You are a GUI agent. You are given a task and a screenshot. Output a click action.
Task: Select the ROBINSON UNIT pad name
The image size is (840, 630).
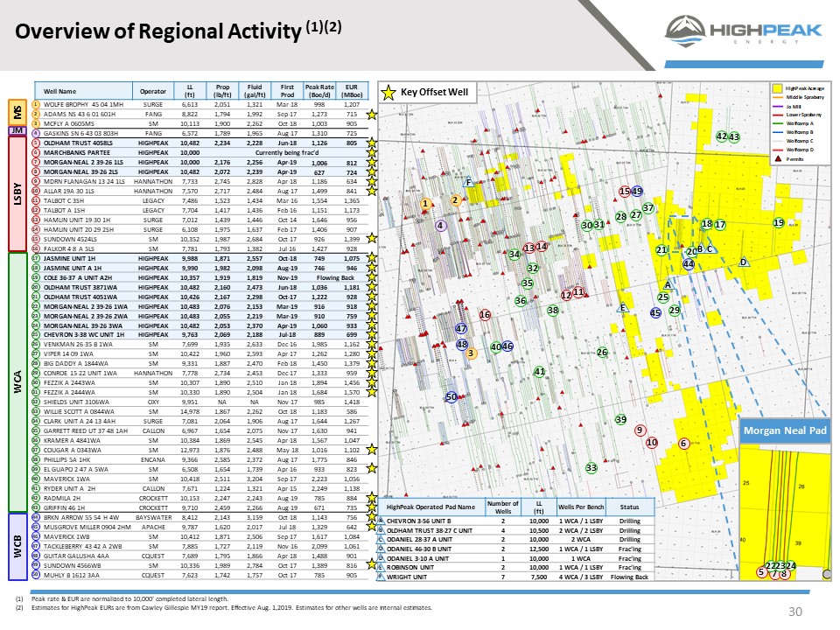[x=410, y=567]
